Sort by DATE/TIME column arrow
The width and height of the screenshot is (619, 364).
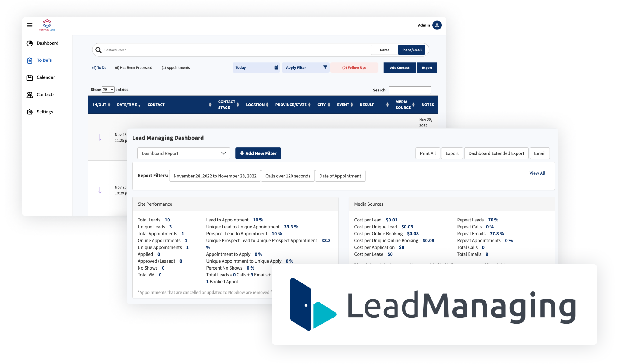click(x=139, y=105)
